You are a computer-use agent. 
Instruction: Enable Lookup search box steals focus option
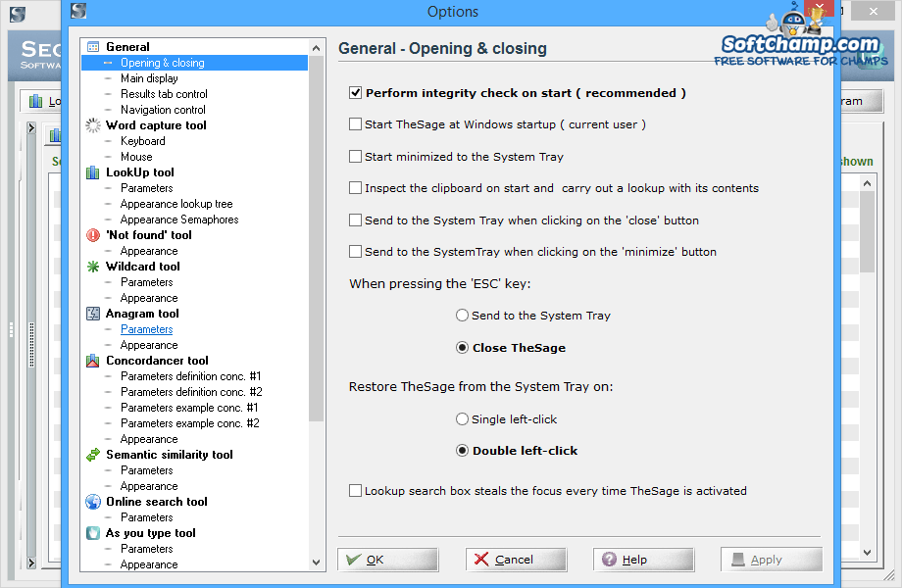click(356, 491)
